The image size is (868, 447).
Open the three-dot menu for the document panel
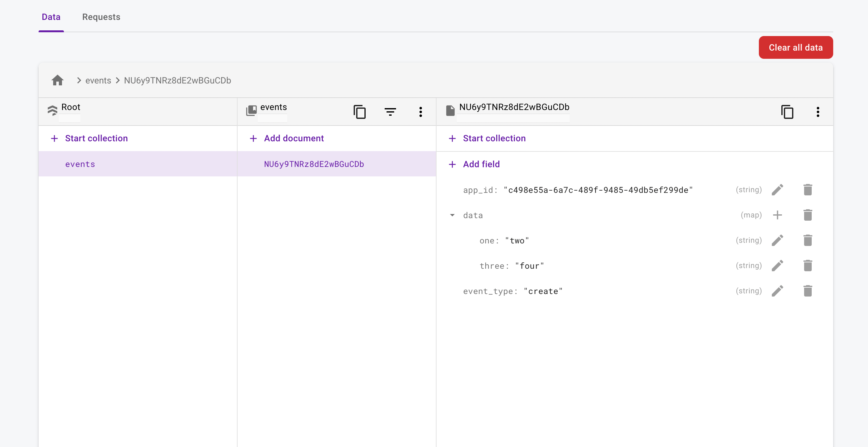click(818, 112)
